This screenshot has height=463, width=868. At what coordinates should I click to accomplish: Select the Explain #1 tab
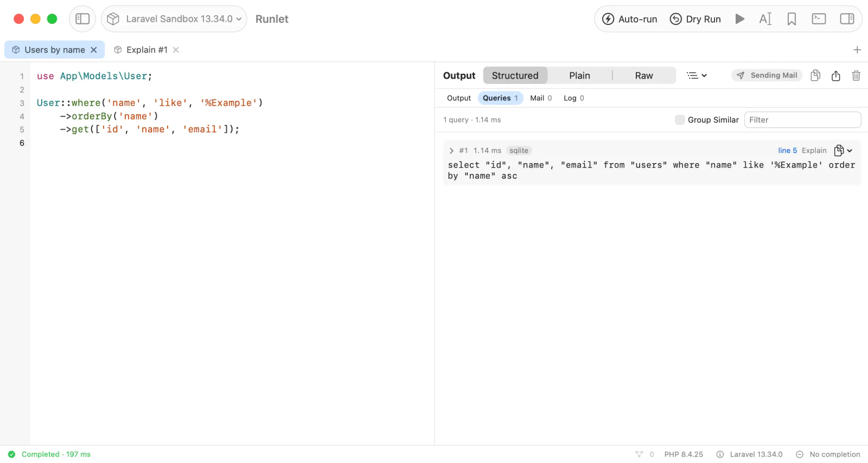click(146, 50)
